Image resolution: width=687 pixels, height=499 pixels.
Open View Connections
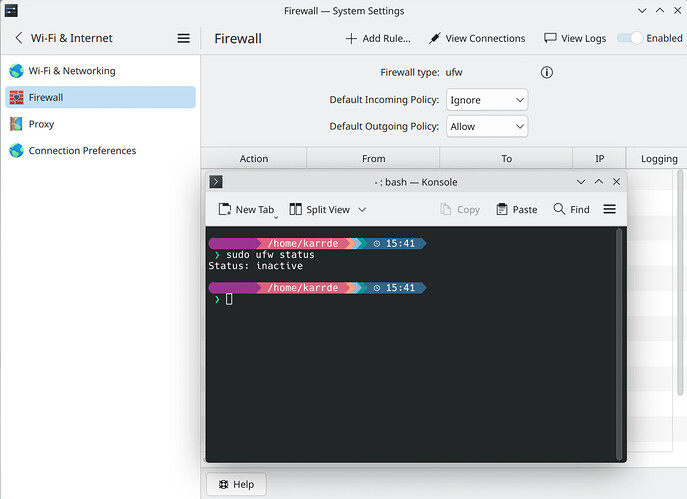tap(476, 39)
